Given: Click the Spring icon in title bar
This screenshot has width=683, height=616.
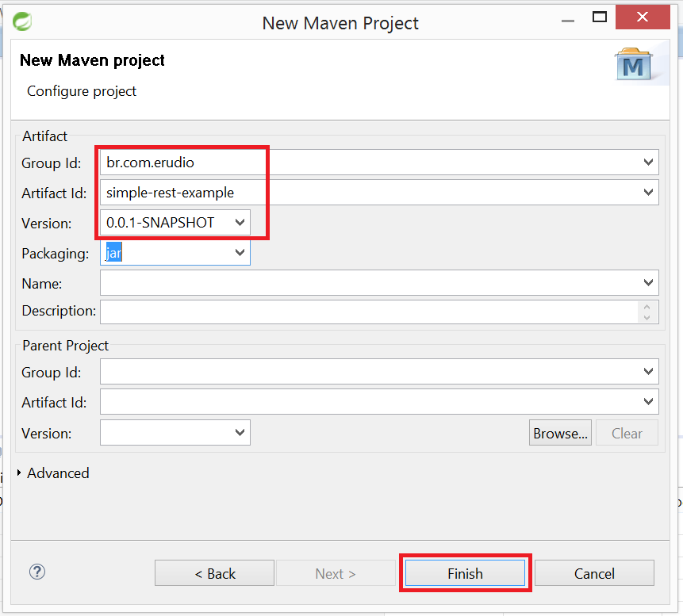Looking at the screenshot, I should (23, 22).
